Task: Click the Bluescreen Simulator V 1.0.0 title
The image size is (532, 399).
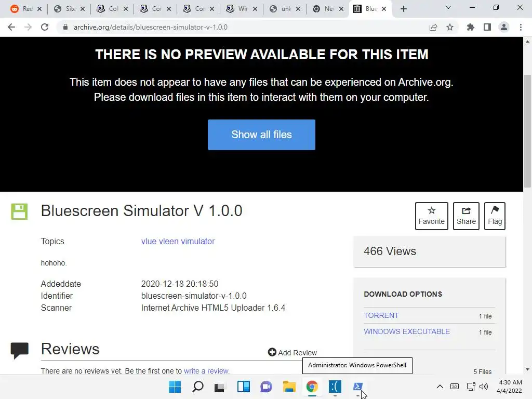Action: coord(141,211)
